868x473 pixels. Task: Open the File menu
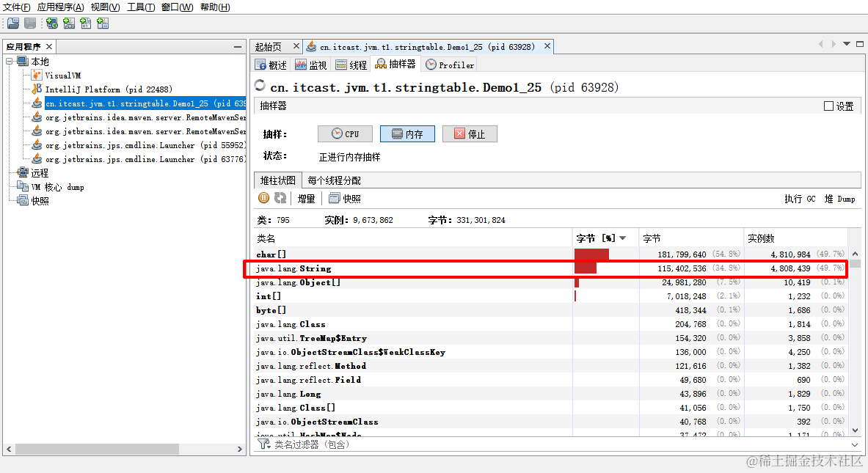coord(17,7)
